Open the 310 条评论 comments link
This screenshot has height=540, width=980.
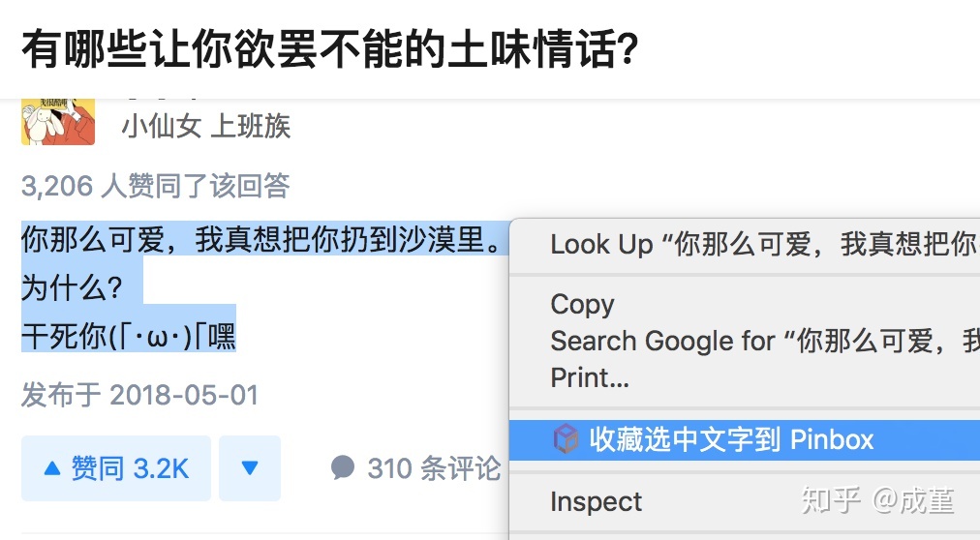(x=433, y=469)
